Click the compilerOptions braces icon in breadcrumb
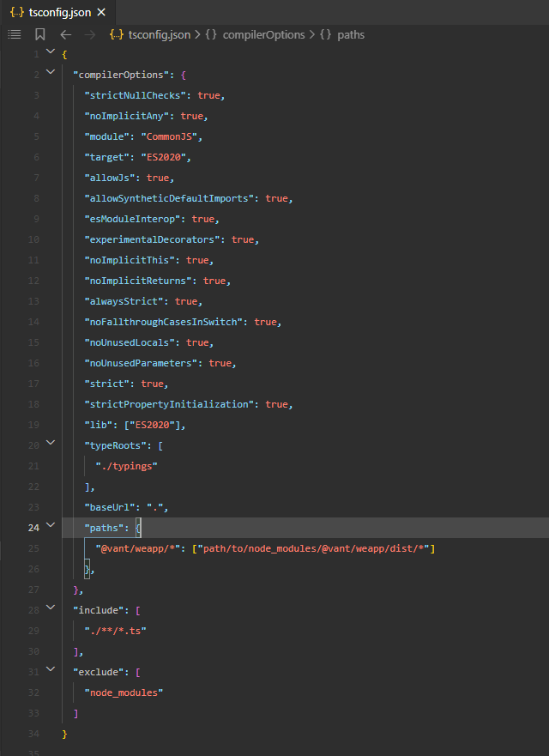The height and width of the screenshot is (756, 549). point(211,34)
